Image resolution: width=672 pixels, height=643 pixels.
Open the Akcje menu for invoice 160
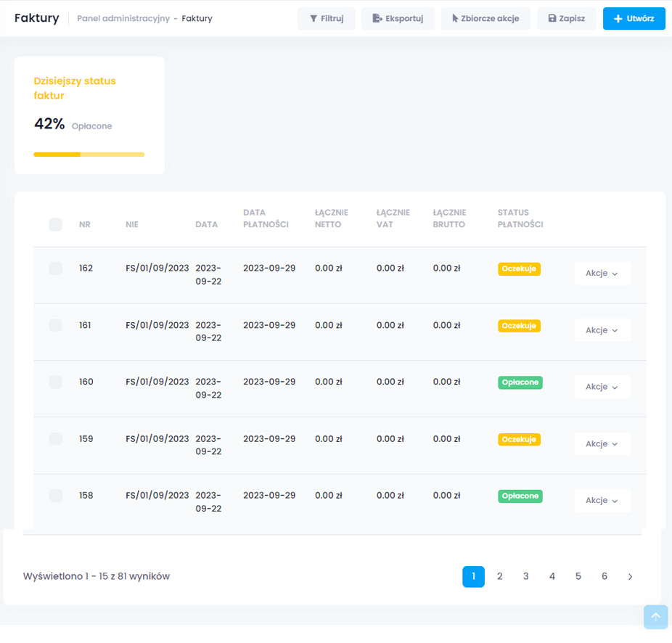(x=602, y=387)
